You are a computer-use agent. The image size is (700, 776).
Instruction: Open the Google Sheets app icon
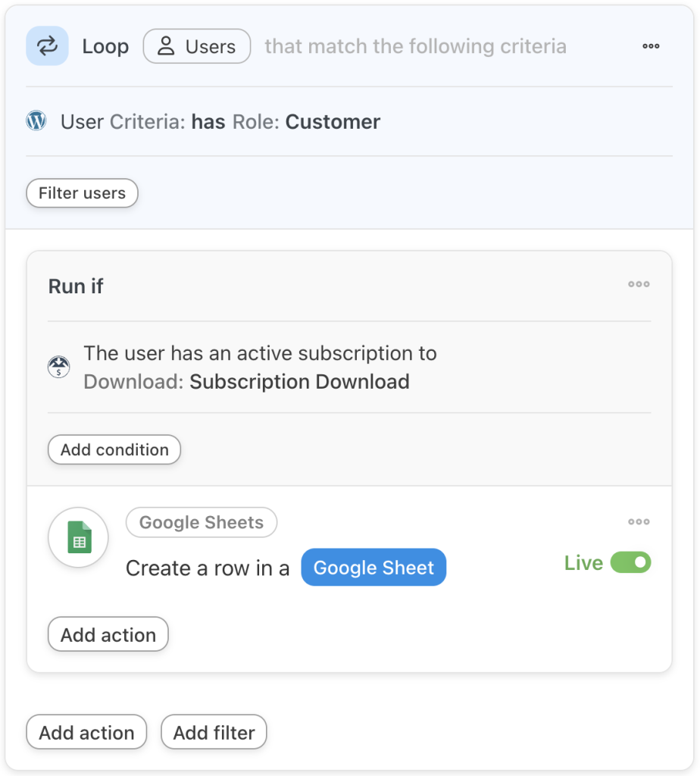[78, 537]
